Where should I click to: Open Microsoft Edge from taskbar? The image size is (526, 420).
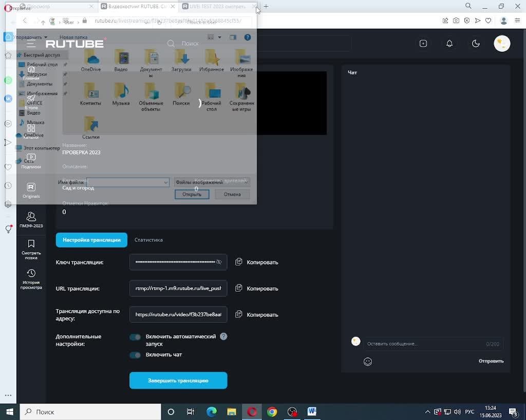point(211,412)
